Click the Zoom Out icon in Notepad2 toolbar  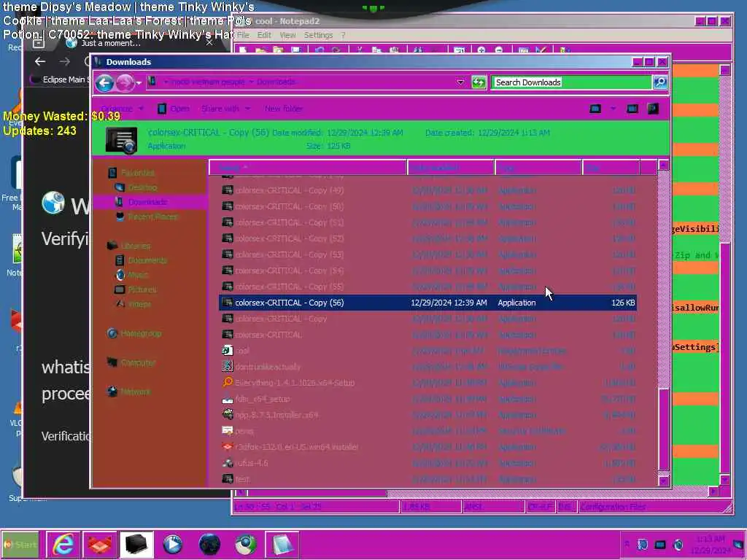[x=499, y=50]
